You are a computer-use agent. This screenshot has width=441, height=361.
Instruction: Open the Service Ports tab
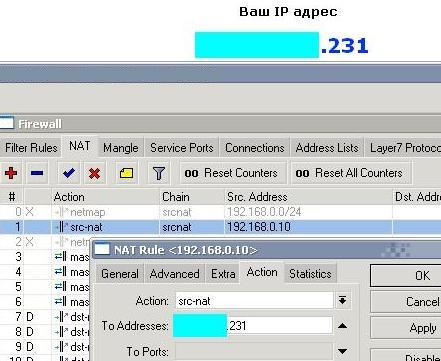pos(182,148)
